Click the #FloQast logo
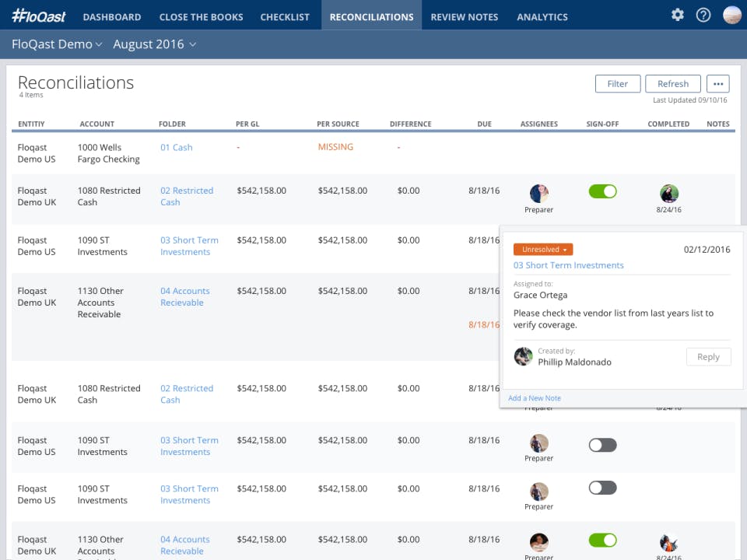The height and width of the screenshot is (560, 747). pos(38,15)
